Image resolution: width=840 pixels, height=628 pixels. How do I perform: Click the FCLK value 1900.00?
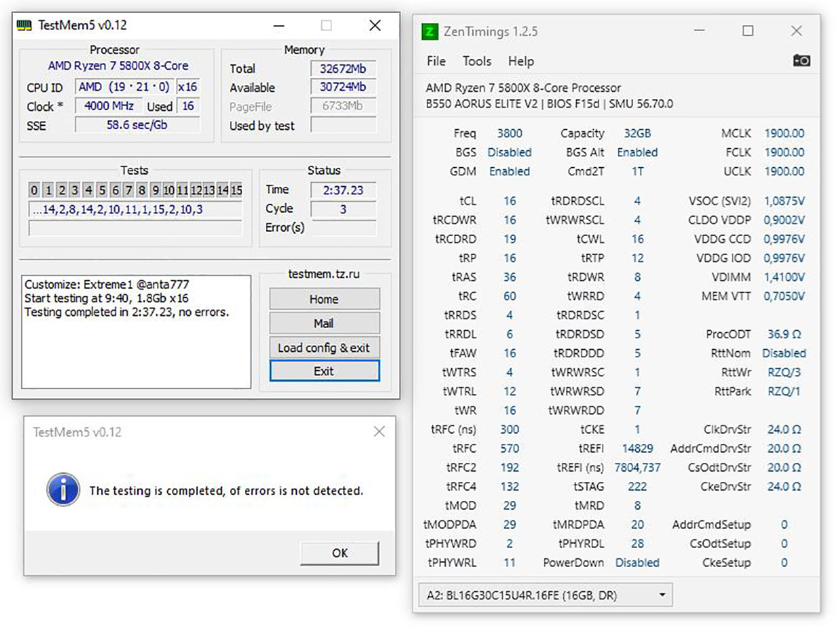click(785, 153)
